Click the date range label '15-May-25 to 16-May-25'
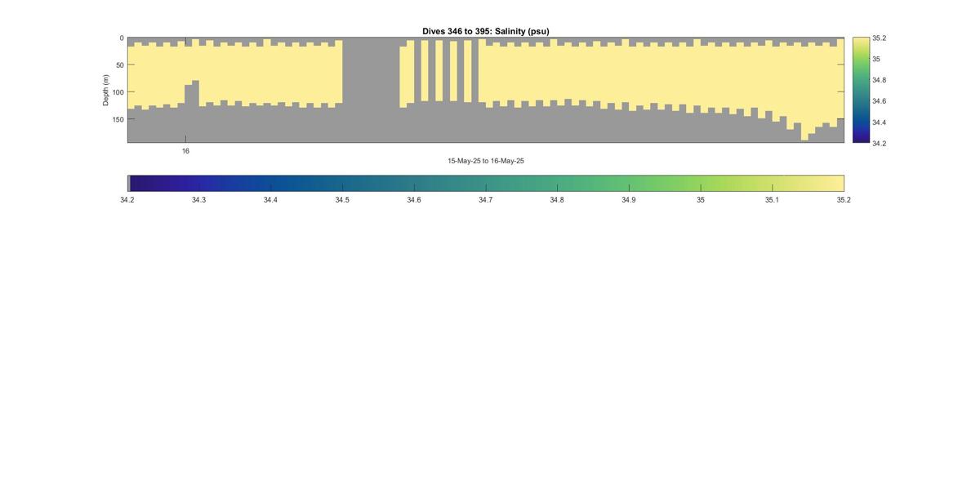The image size is (980, 499). [x=486, y=161]
